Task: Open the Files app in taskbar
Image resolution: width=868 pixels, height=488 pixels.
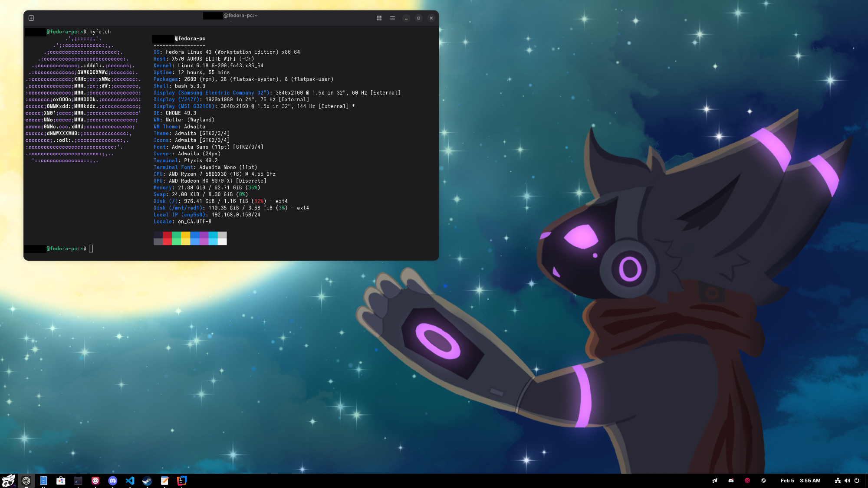Action: [43, 480]
